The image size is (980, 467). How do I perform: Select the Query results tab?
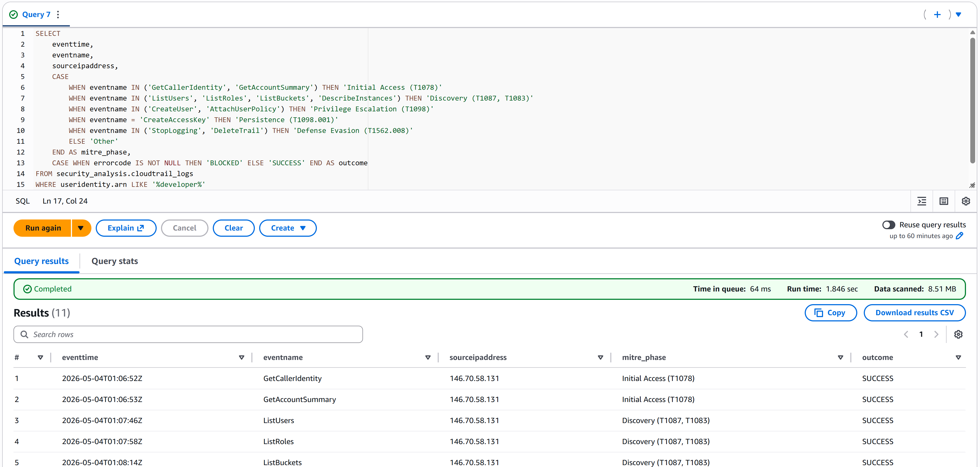[x=42, y=261]
